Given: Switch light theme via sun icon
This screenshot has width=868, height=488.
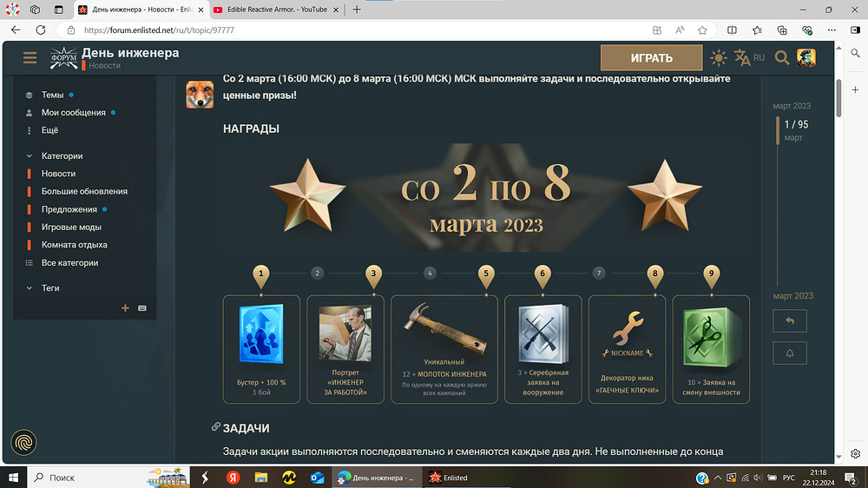Looking at the screenshot, I should click(x=719, y=58).
